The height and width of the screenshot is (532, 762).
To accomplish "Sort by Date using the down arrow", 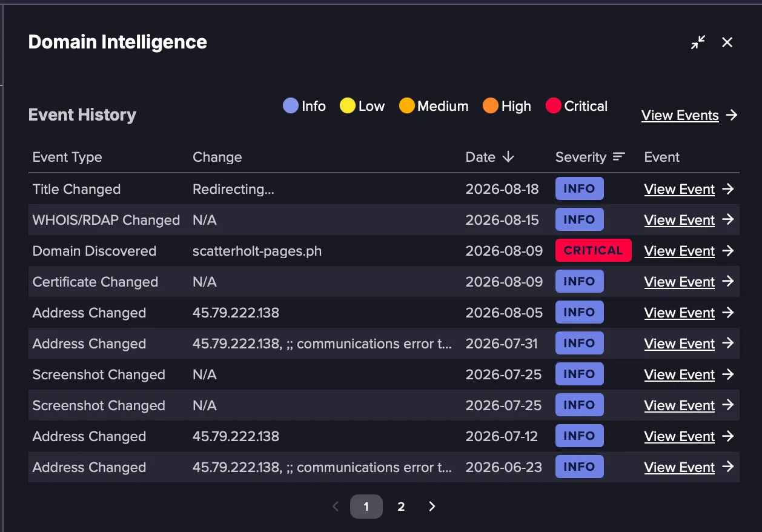I will (508, 157).
